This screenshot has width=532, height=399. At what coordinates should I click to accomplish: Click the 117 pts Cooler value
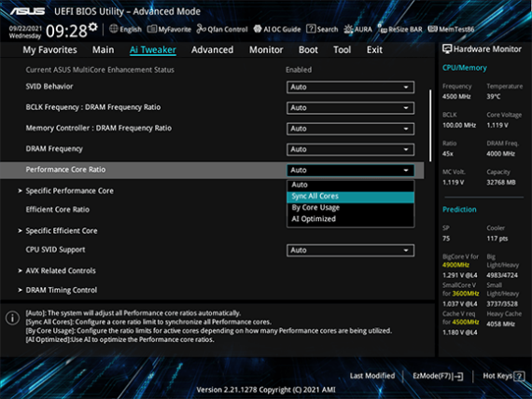click(497, 239)
